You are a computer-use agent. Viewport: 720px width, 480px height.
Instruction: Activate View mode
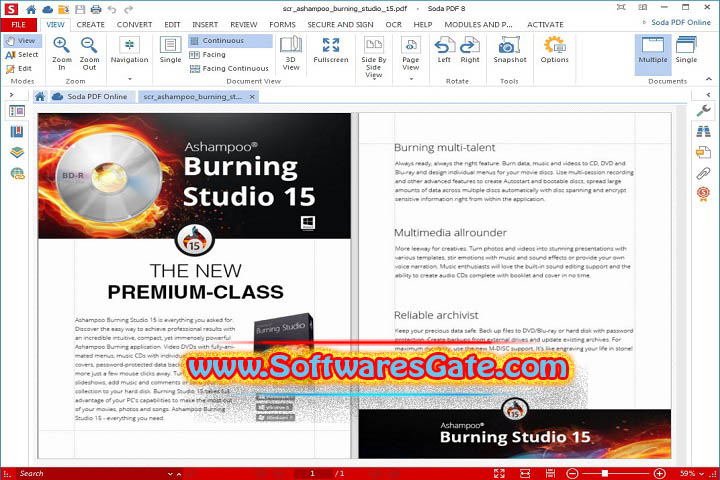[22, 41]
